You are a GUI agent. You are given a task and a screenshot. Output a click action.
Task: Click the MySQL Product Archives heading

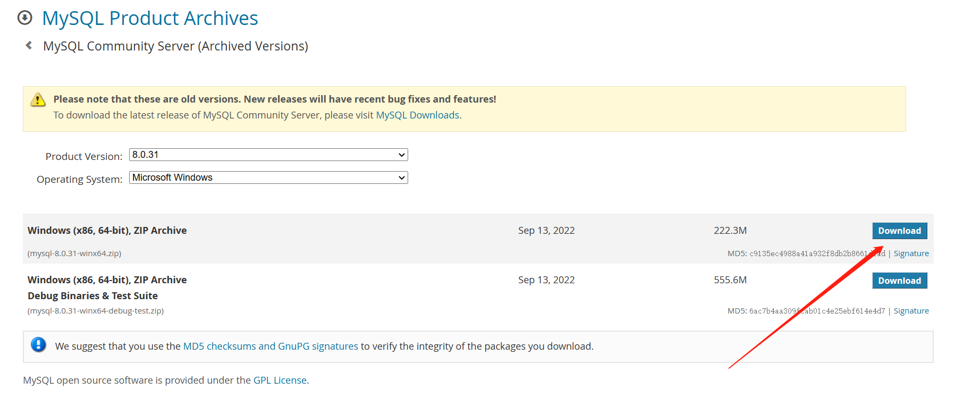pyautogui.click(x=150, y=18)
